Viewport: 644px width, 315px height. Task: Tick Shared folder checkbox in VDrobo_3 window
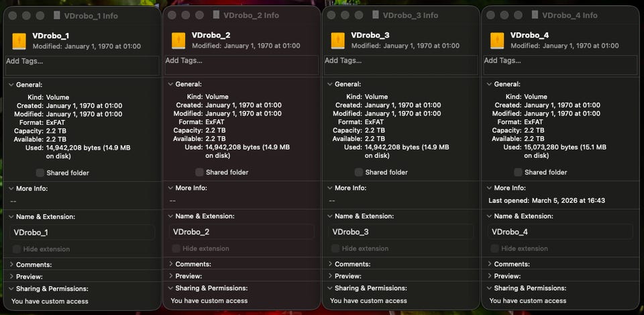tap(359, 173)
